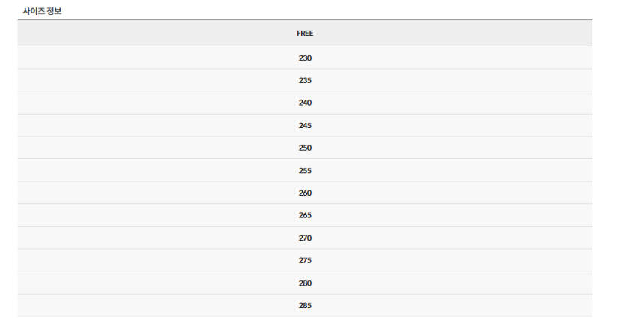The width and height of the screenshot is (644, 323).
Task: Select size 235 in the table
Action: point(305,80)
